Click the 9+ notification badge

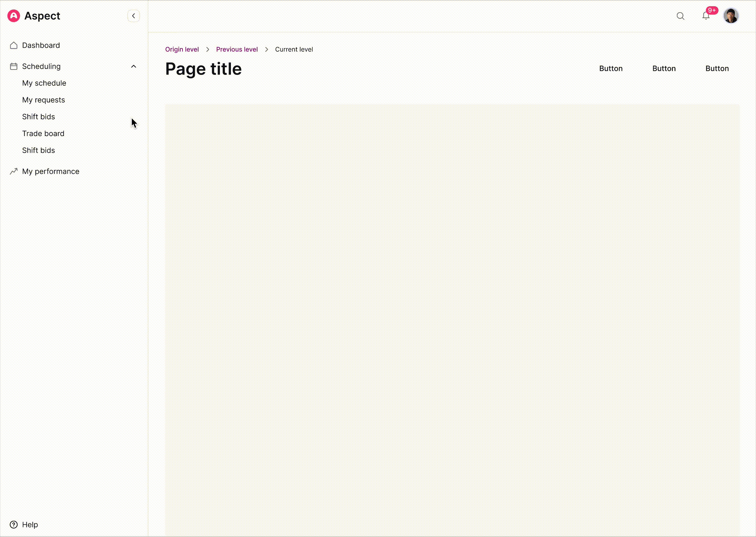click(x=712, y=10)
